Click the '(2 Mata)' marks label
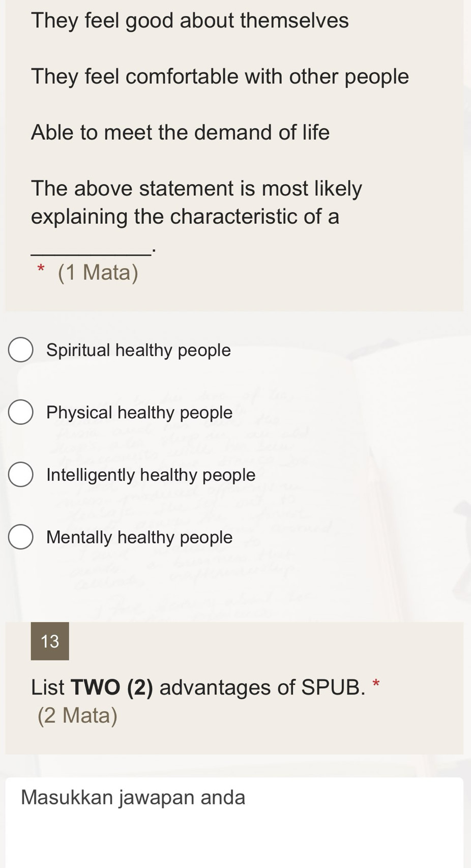Viewport: 471px width, 868px height. [77, 715]
